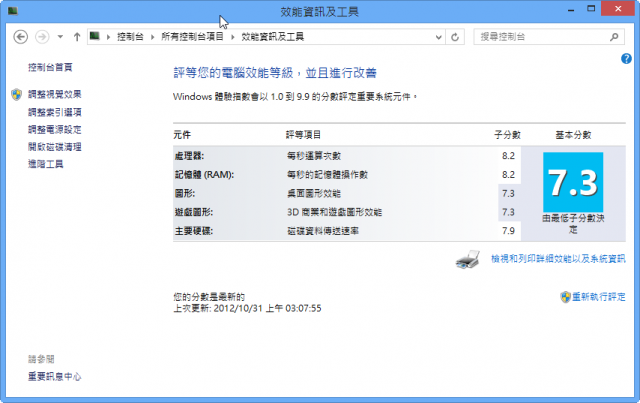Image resolution: width=640 pixels, height=403 pixels.
Task: Open the 控制台首頁 link
Action: pos(50,67)
